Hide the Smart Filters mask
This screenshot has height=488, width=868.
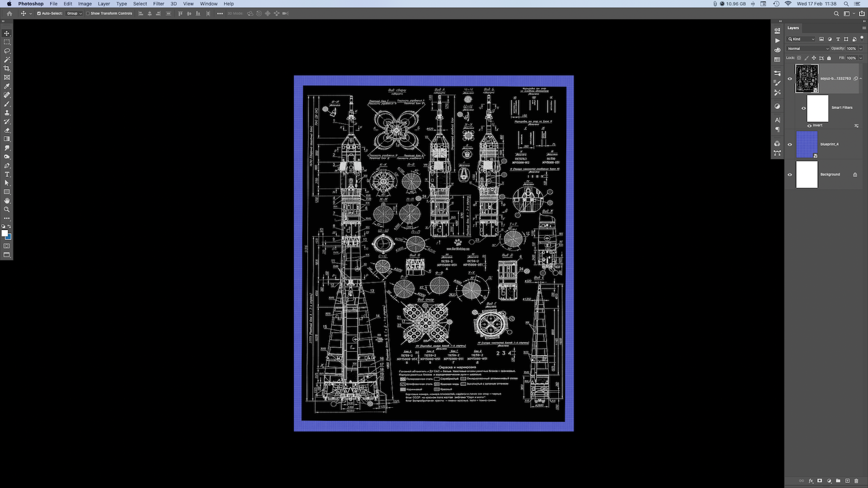coord(804,108)
